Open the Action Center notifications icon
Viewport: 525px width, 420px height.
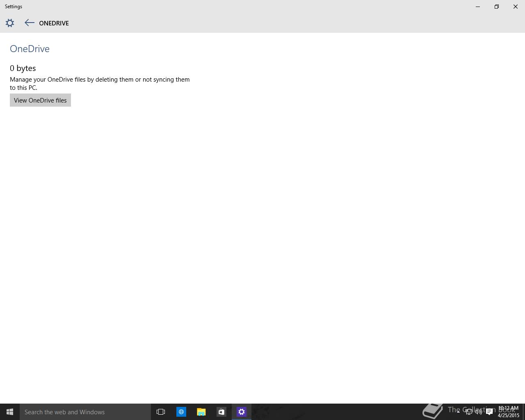(489, 412)
